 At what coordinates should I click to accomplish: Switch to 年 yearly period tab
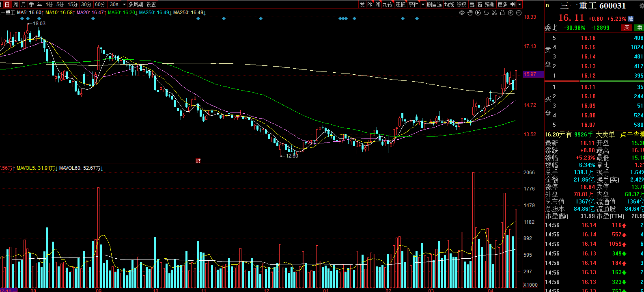click(x=39, y=4)
